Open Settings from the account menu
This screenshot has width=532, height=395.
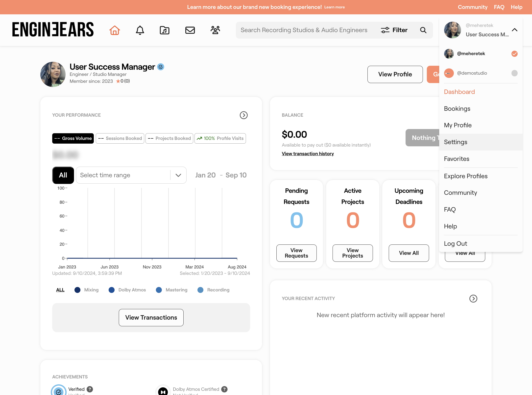481,142
